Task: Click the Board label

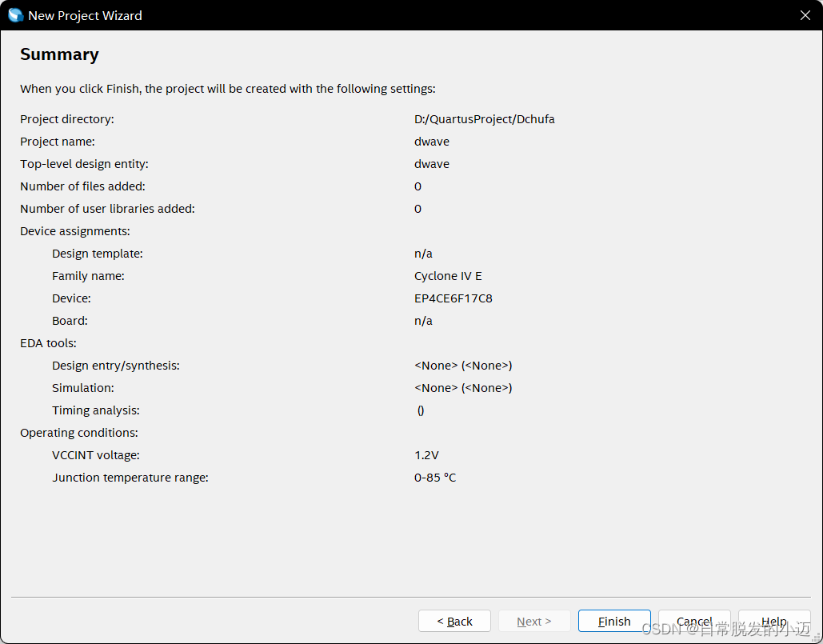Action: tap(70, 321)
